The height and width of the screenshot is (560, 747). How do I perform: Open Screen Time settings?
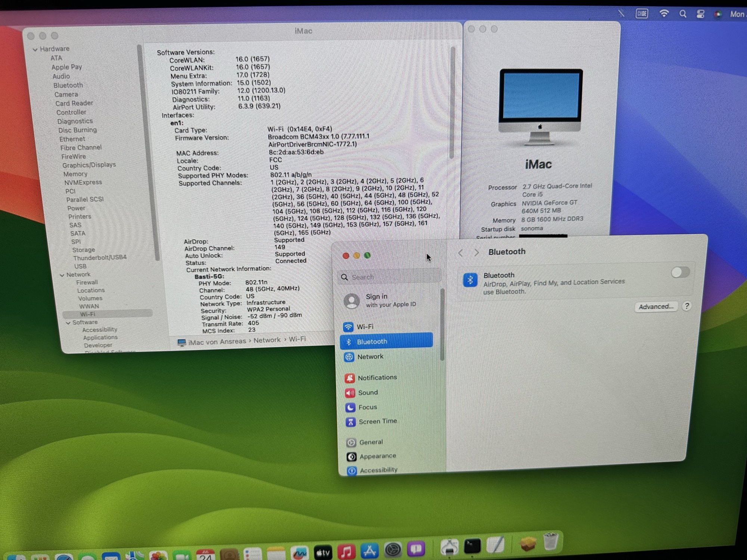pyautogui.click(x=377, y=421)
